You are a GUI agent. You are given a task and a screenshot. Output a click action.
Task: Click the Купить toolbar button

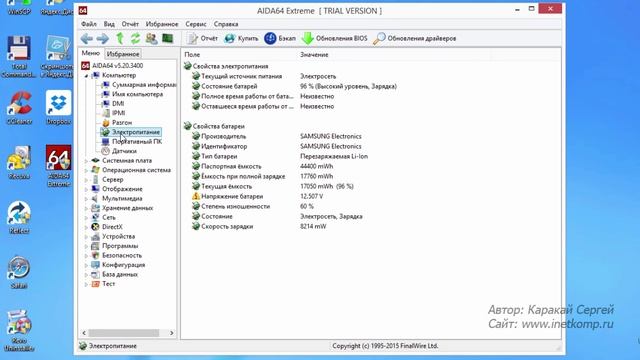coord(242,38)
